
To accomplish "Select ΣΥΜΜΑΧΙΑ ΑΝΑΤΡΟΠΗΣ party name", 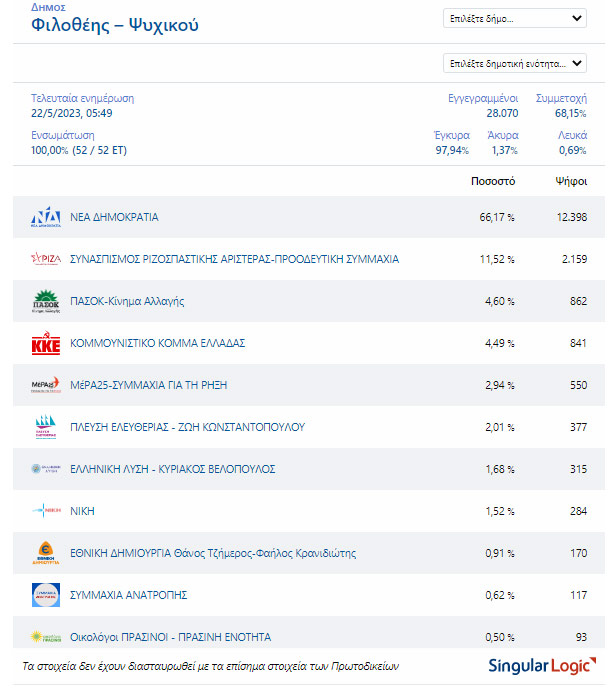I will click(x=129, y=595).
